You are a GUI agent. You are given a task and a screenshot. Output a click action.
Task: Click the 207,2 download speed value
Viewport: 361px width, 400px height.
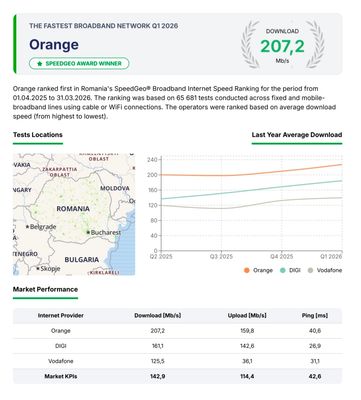282,46
